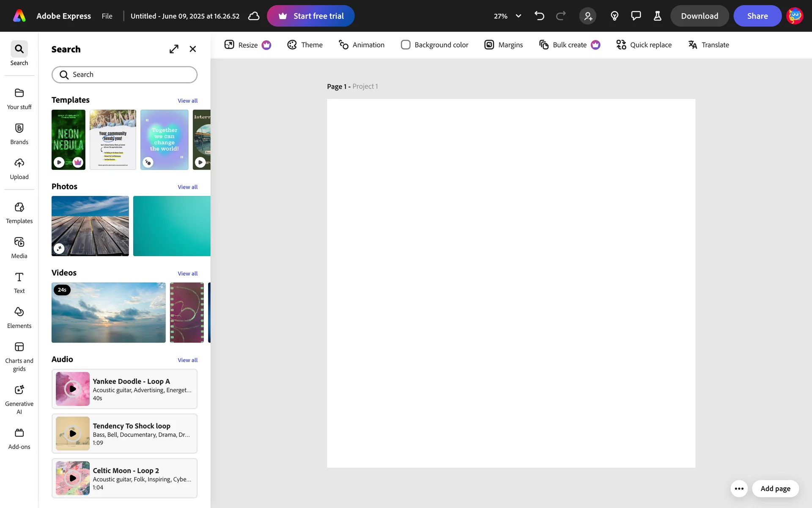Click View all next to Photos
Image resolution: width=812 pixels, height=508 pixels.
[187, 187]
